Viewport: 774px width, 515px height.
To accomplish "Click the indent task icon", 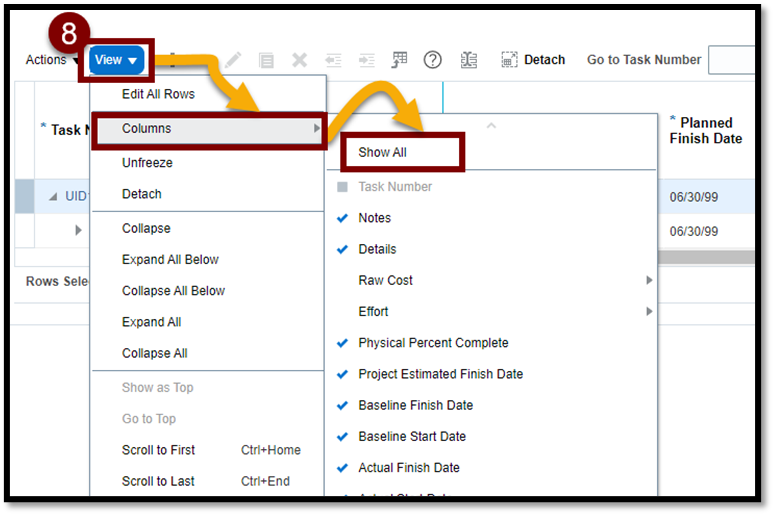I will [367, 60].
